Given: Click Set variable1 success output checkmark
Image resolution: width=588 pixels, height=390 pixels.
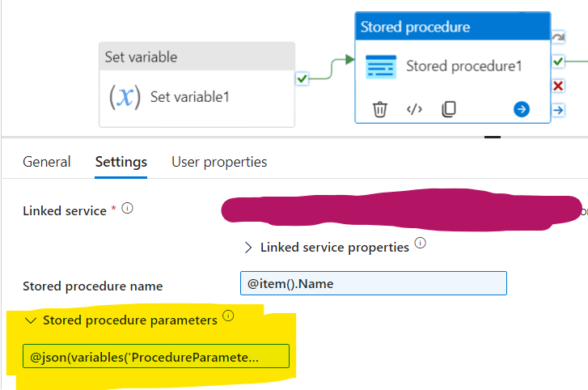Looking at the screenshot, I should [302, 78].
